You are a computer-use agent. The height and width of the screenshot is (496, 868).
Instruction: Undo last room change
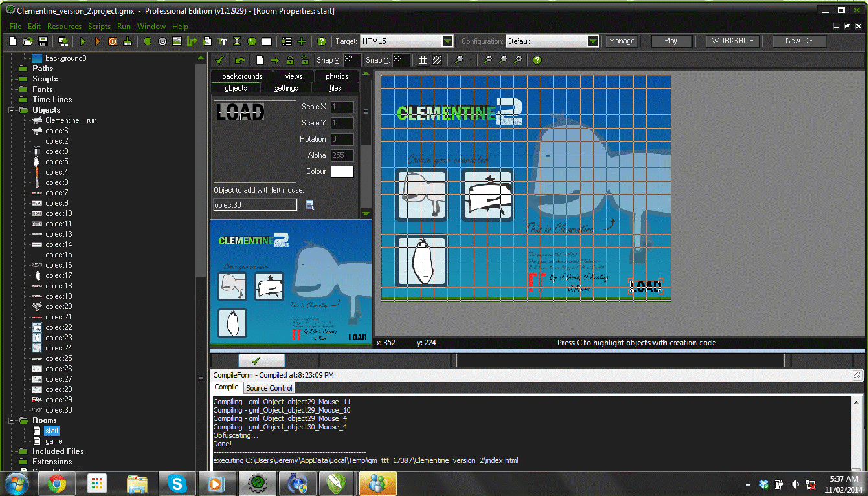click(240, 59)
